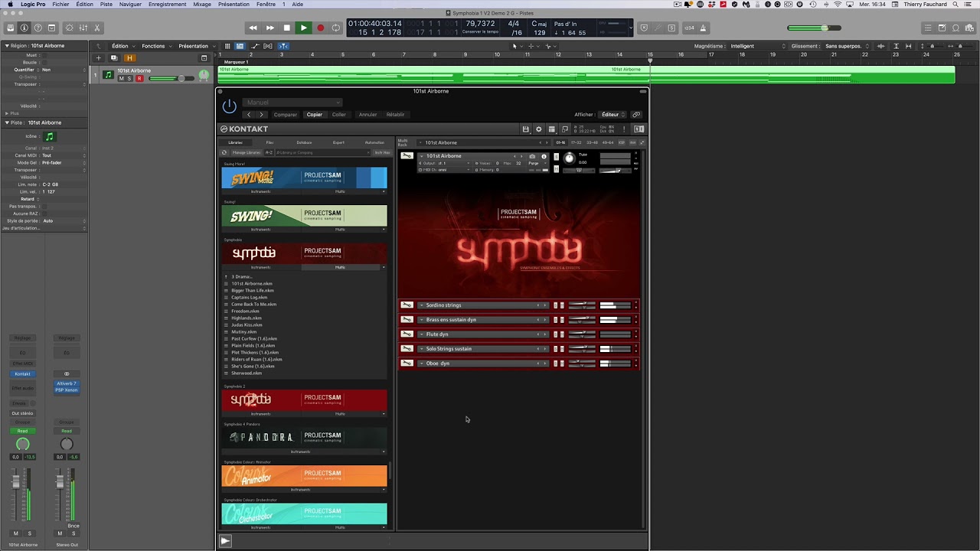The height and width of the screenshot is (551, 980).
Task: Toggle Cycle mode button
Action: coord(336,28)
